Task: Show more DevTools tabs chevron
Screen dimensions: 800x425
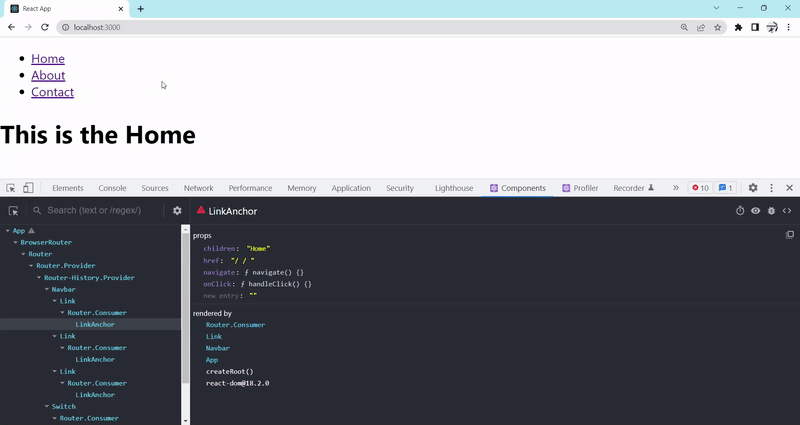Action: pos(676,188)
